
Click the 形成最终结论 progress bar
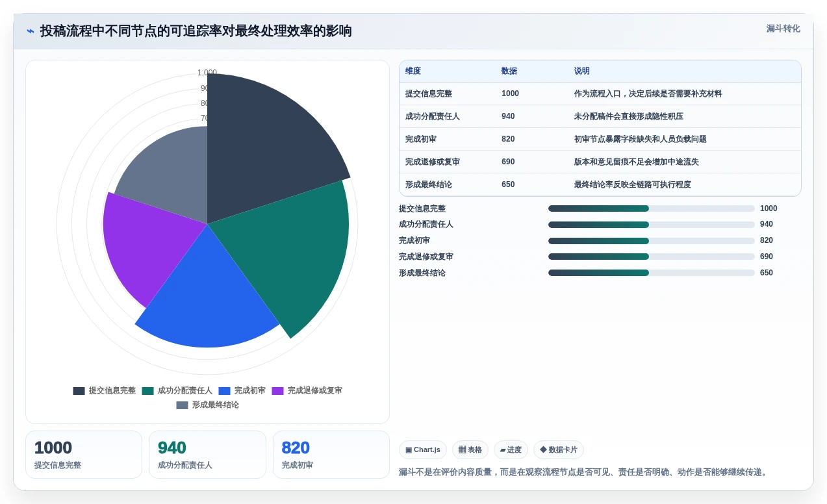pos(652,273)
